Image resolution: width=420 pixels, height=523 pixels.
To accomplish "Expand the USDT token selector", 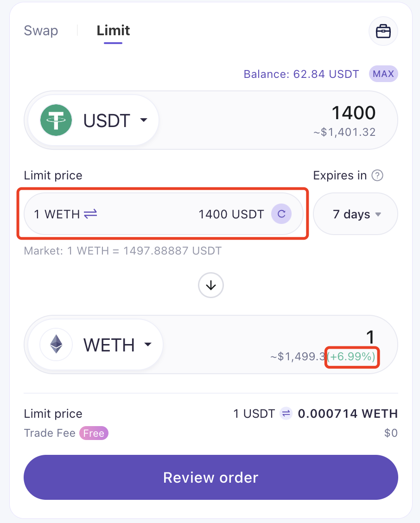I will (x=93, y=120).
